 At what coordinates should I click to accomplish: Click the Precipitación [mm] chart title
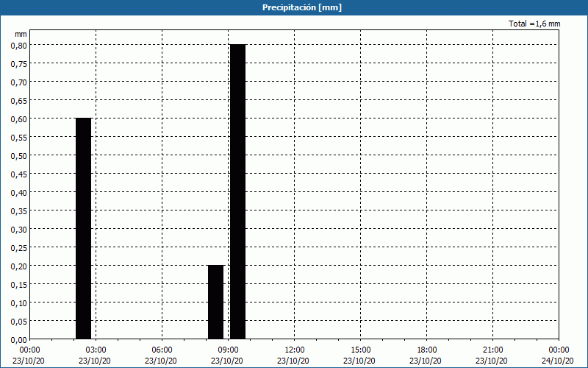pyautogui.click(x=302, y=7)
